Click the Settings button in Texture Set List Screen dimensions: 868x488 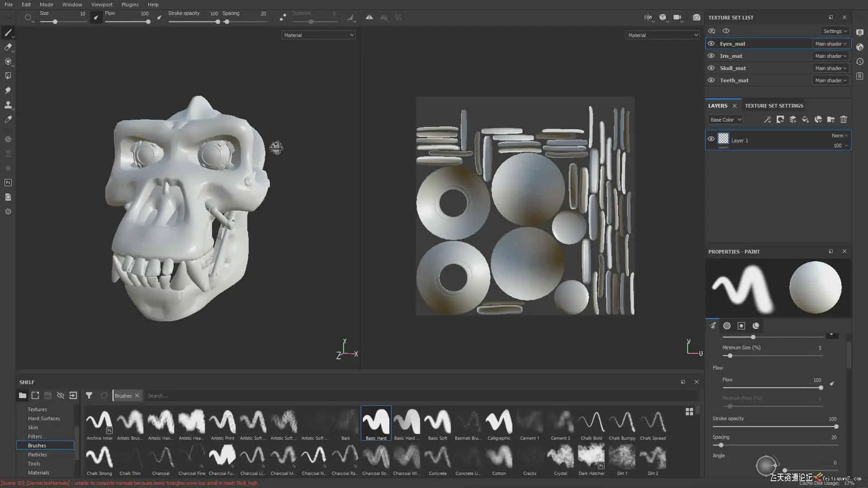click(x=835, y=31)
